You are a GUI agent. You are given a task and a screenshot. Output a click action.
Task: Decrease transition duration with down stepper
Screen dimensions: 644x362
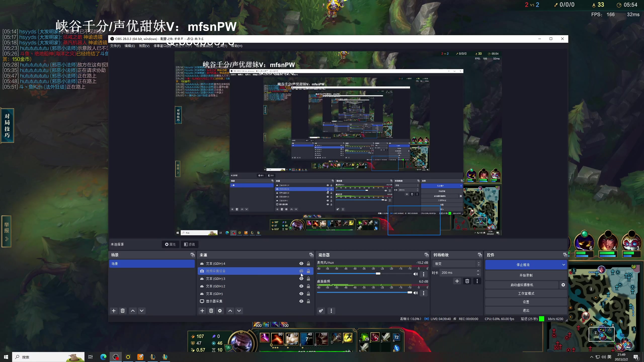(478, 274)
